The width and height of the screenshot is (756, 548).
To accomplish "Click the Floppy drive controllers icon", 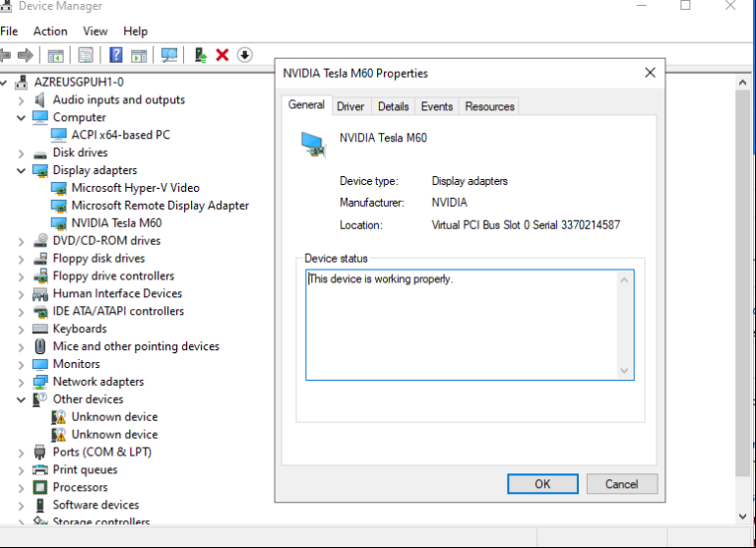I will coord(40,276).
